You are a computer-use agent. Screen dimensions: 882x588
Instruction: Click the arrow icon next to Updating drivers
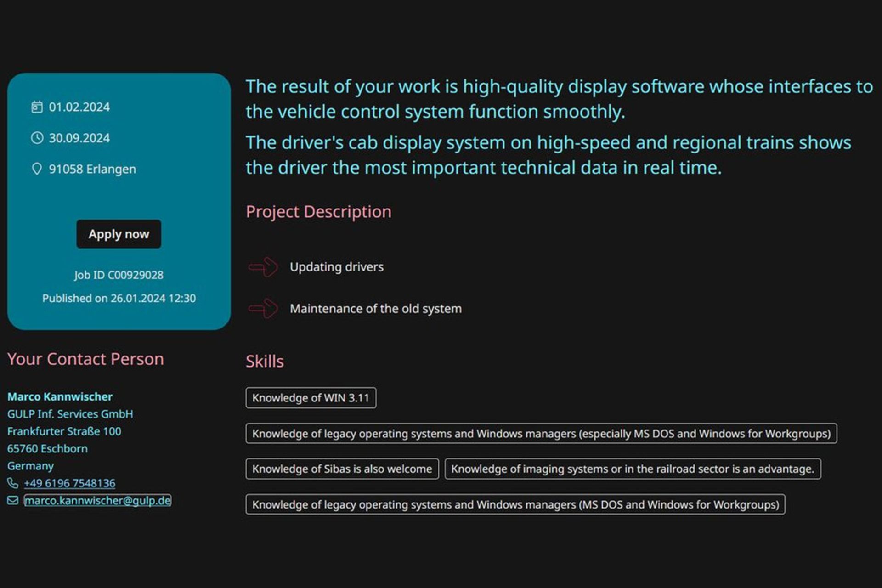coord(263,267)
